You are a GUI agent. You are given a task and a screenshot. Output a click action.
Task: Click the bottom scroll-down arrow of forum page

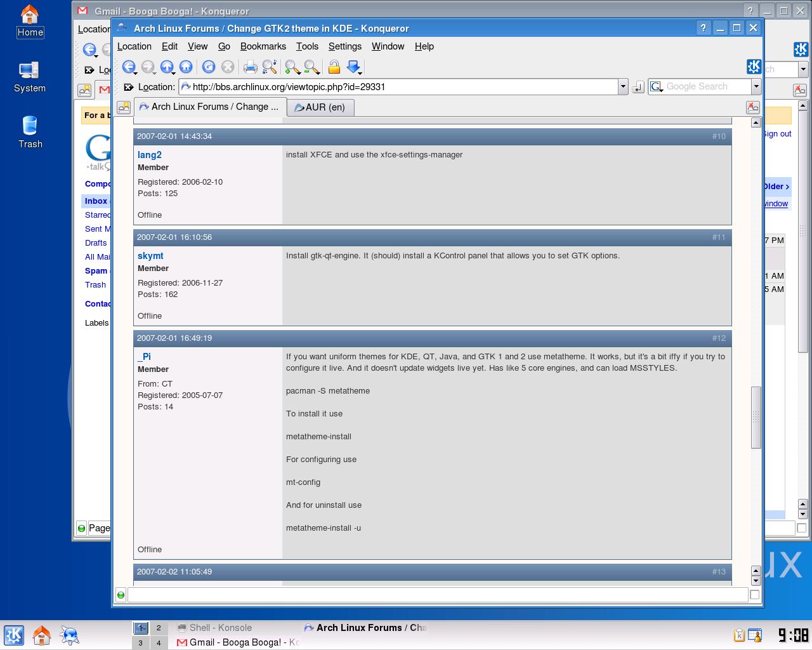756,581
